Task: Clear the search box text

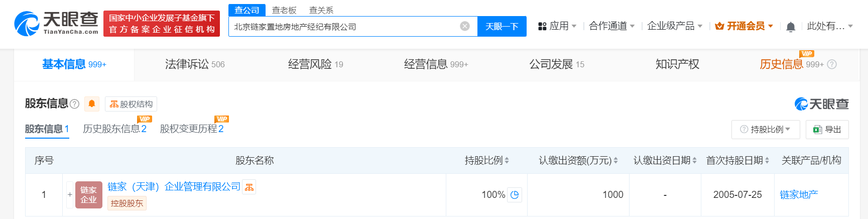Action: 465,26
